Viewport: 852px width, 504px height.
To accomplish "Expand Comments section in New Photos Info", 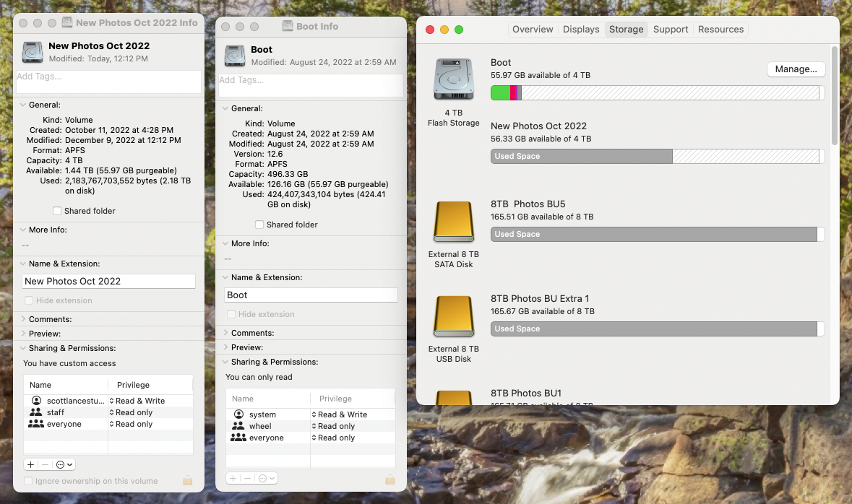I will 23,319.
